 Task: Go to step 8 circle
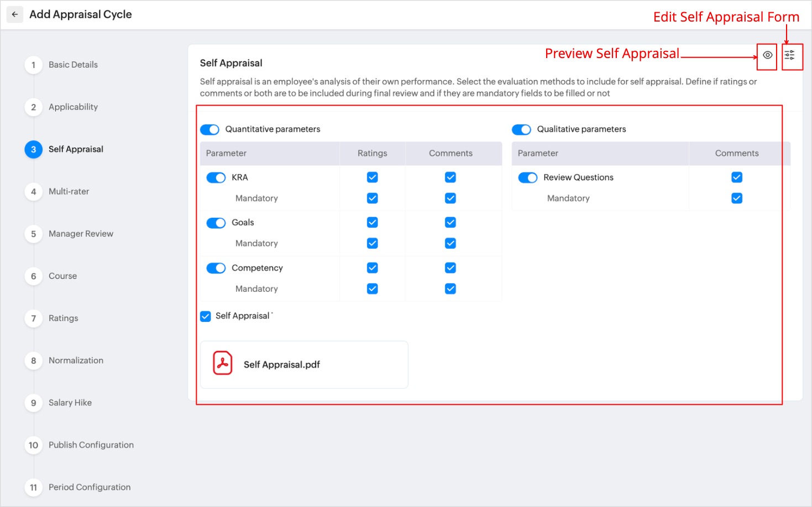click(34, 360)
